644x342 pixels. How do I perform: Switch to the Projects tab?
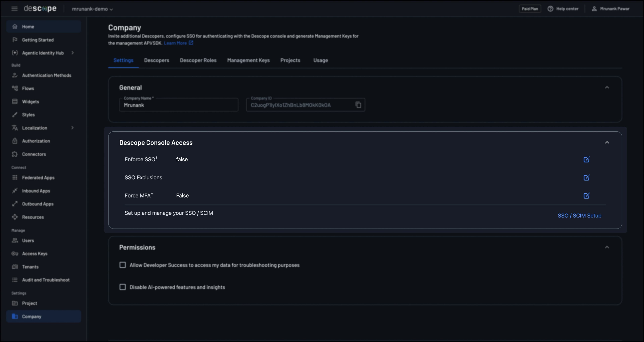(x=290, y=60)
